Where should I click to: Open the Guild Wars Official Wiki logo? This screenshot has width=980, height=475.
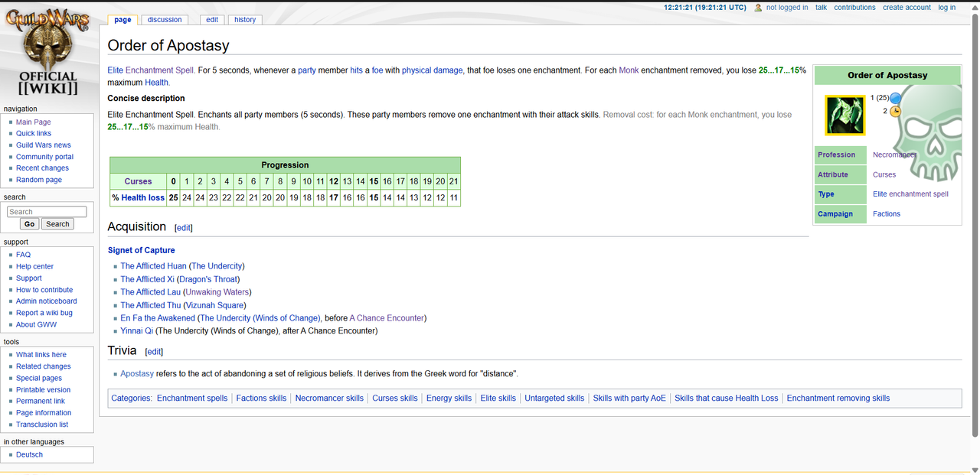47,53
